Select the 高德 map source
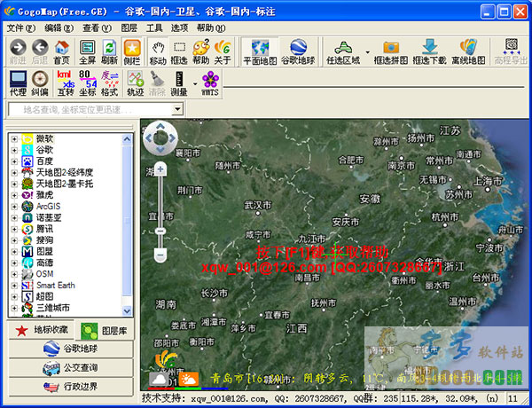Screen dimensions: 532x408 pyautogui.click(x=45, y=263)
